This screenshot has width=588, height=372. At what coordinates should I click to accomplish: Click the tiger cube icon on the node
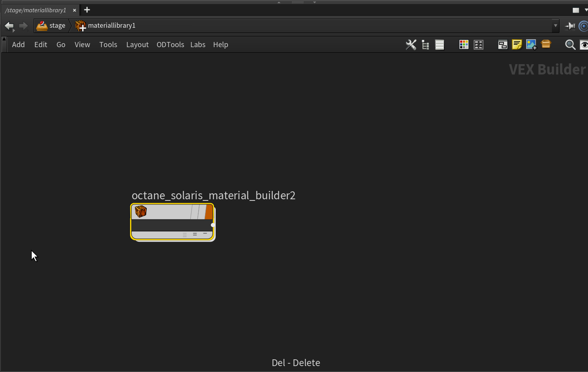pos(141,212)
